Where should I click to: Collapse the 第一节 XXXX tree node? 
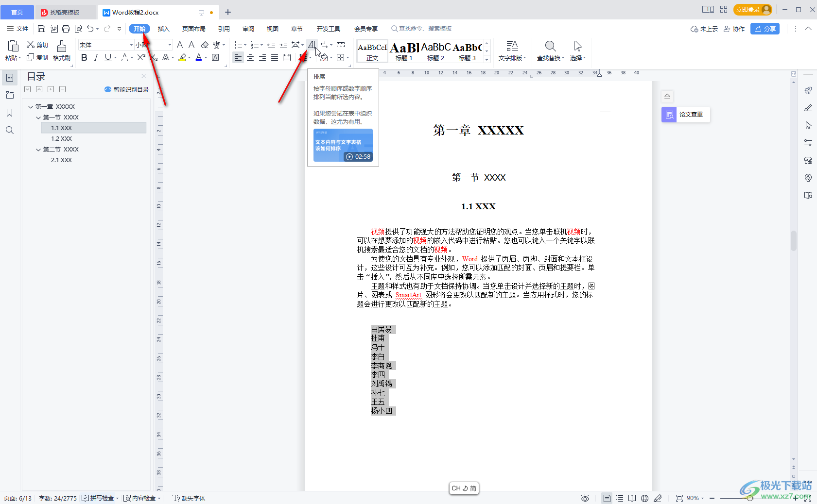tap(38, 118)
